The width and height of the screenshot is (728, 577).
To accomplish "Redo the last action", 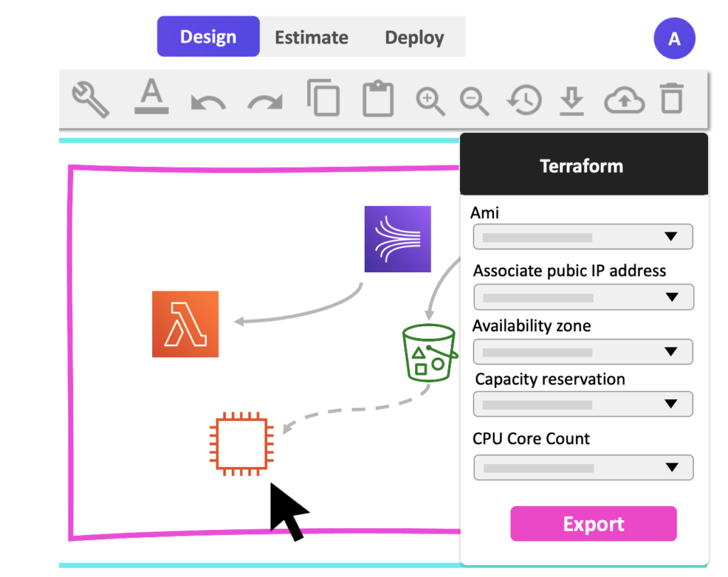I will pos(265,102).
